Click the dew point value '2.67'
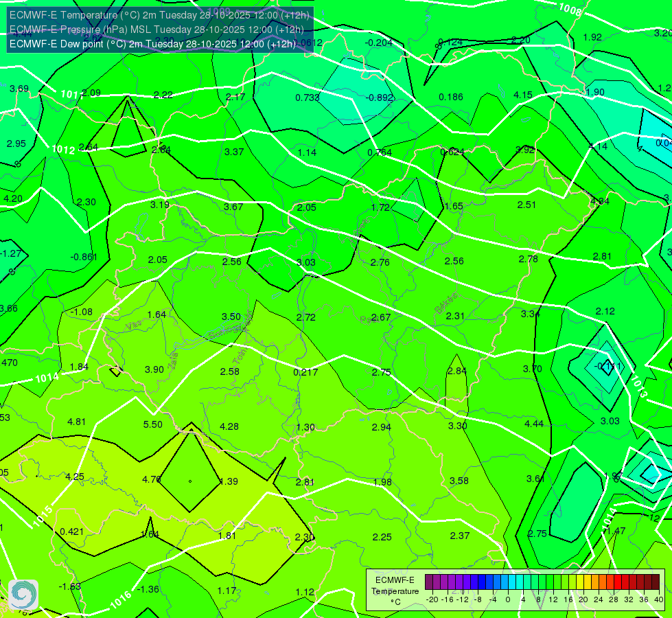Viewport: 672px width, 618px height. coord(381,317)
